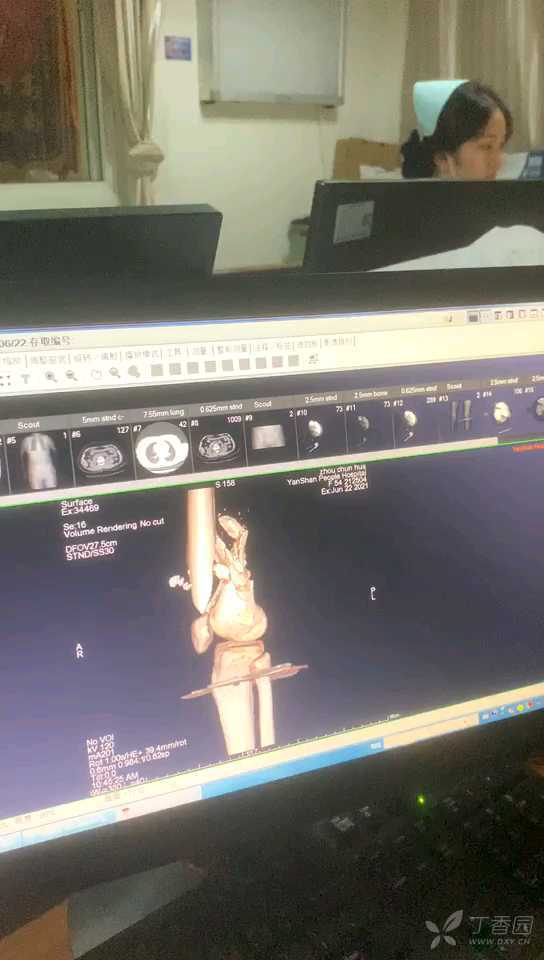The width and height of the screenshot is (544, 960).
Task: Open series #7 7.55mm lung thumbnail
Action: [162, 449]
